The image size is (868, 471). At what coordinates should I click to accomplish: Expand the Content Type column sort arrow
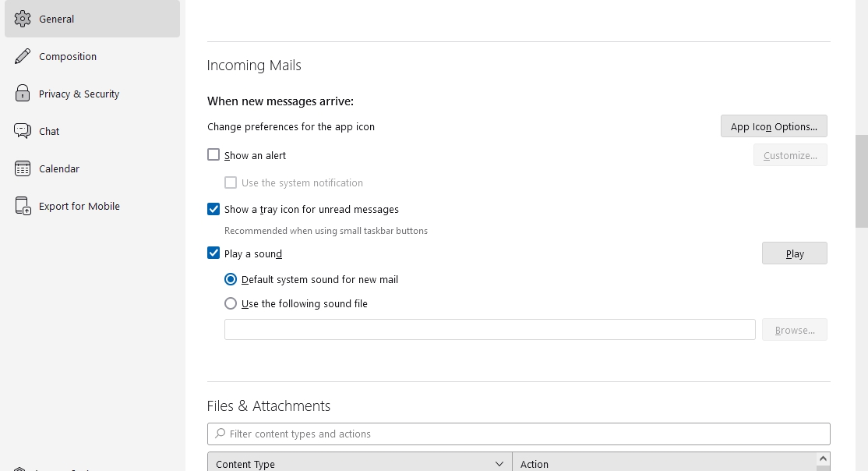(x=499, y=464)
